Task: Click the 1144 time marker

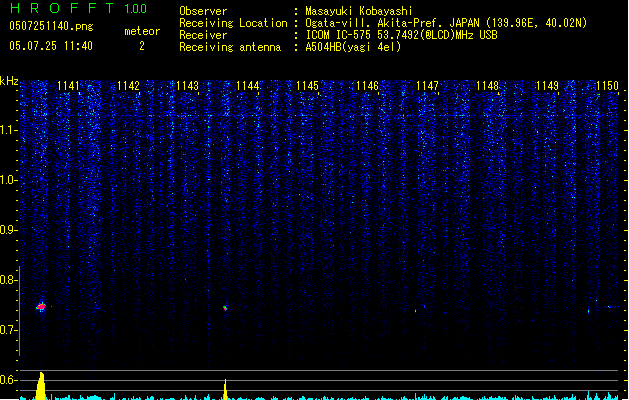Action: (248, 86)
